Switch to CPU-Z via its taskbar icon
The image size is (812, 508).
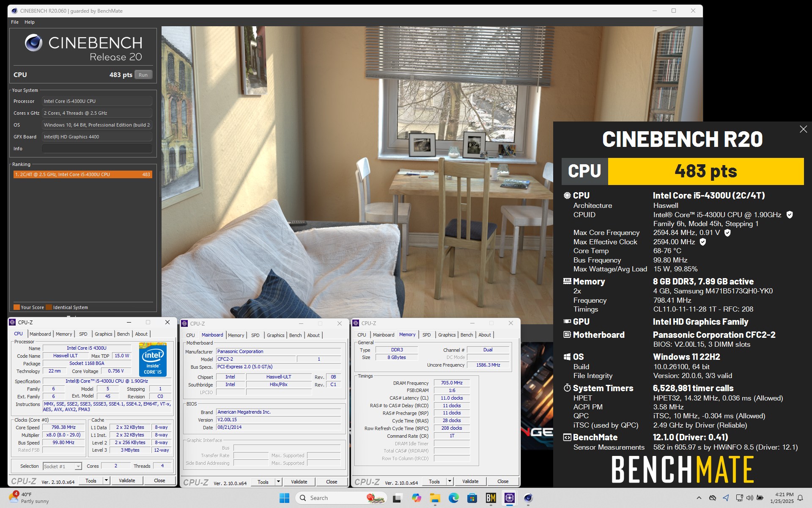pyautogui.click(x=509, y=498)
